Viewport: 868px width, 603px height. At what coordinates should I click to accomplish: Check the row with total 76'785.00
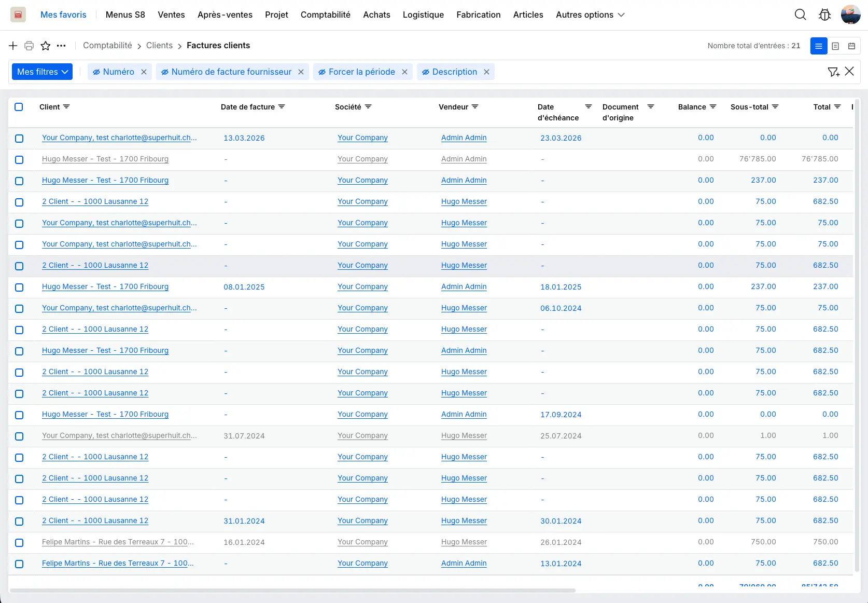19,160
